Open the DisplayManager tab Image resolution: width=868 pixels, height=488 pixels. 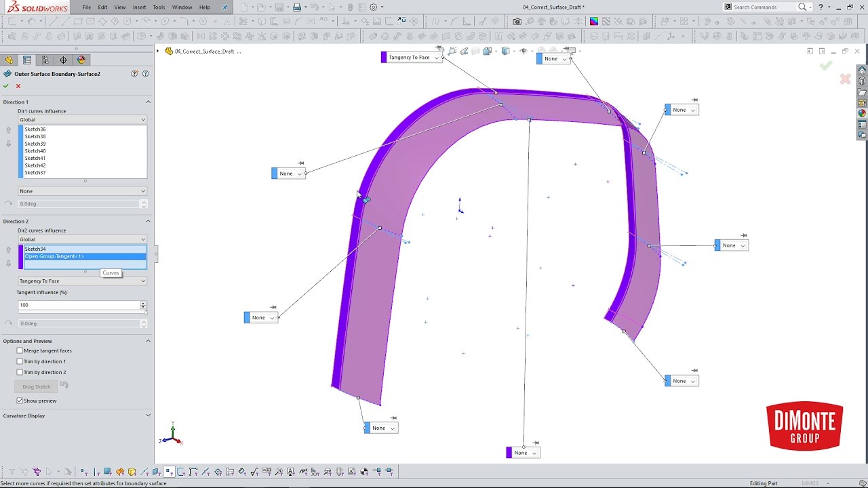[x=81, y=60]
